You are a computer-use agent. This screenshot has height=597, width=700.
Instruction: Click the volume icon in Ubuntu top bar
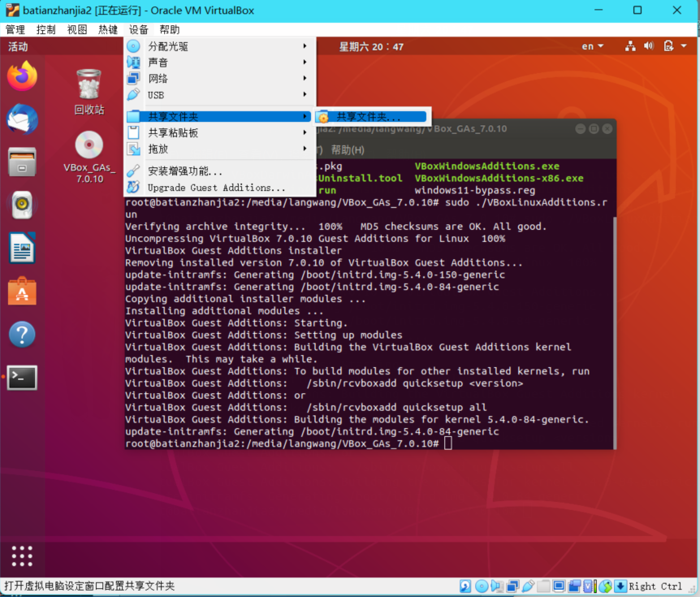[x=649, y=46]
